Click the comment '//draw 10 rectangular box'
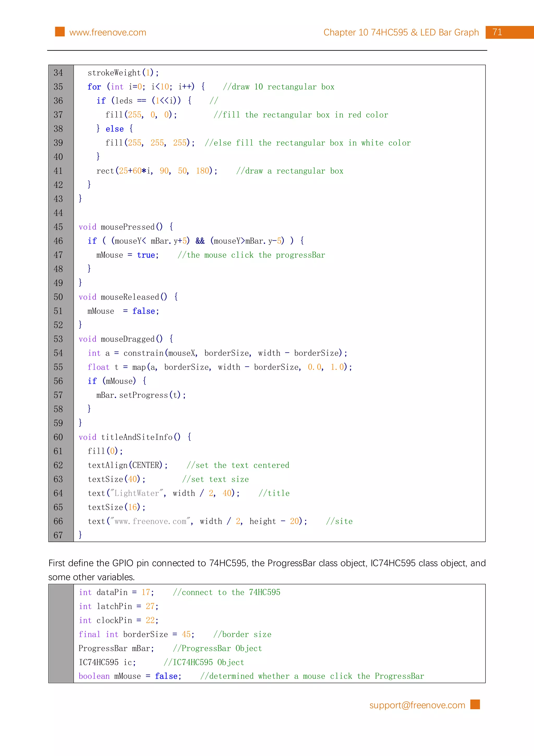Image resolution: width=534 pixels, height=756 pixels. 278,87
